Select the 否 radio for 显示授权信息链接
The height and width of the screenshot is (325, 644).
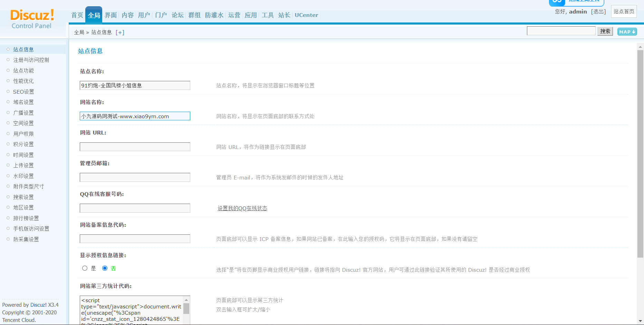(105, 268)
